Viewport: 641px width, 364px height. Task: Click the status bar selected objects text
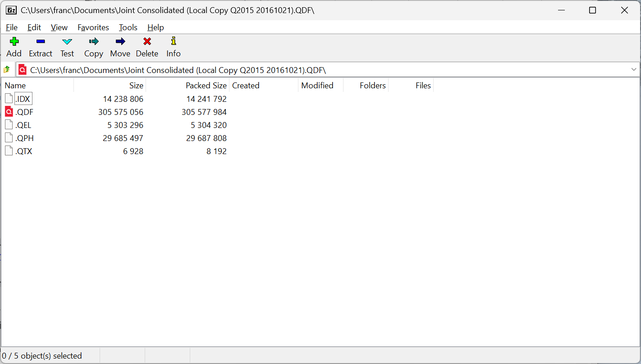42,356
